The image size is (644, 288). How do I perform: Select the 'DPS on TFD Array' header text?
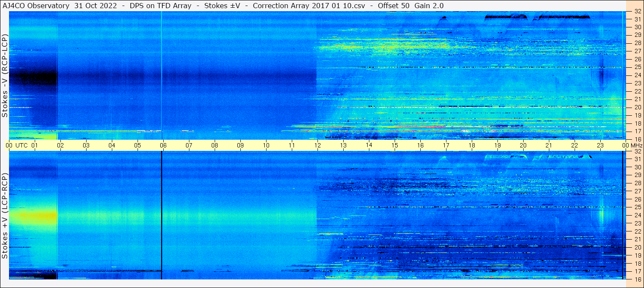[160, 6]
